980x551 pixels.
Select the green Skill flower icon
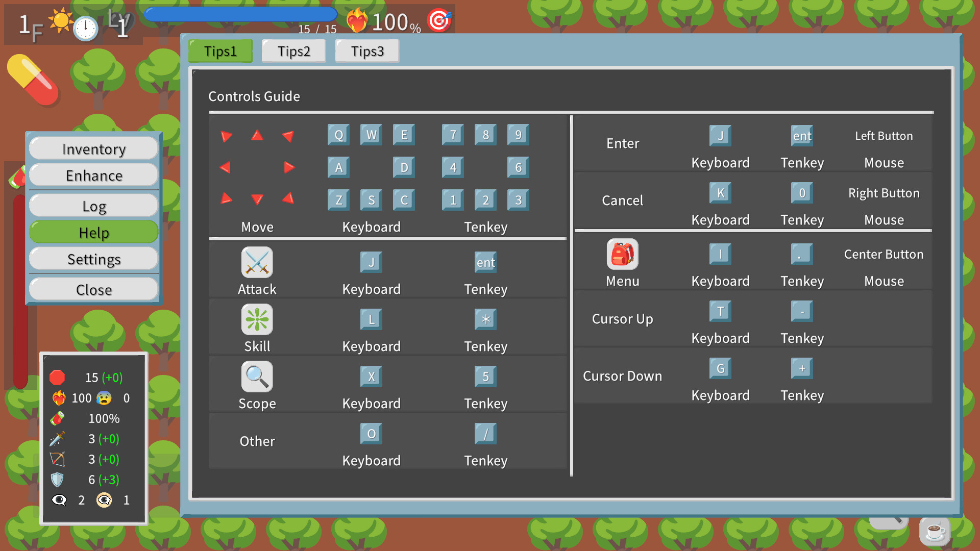257,319
